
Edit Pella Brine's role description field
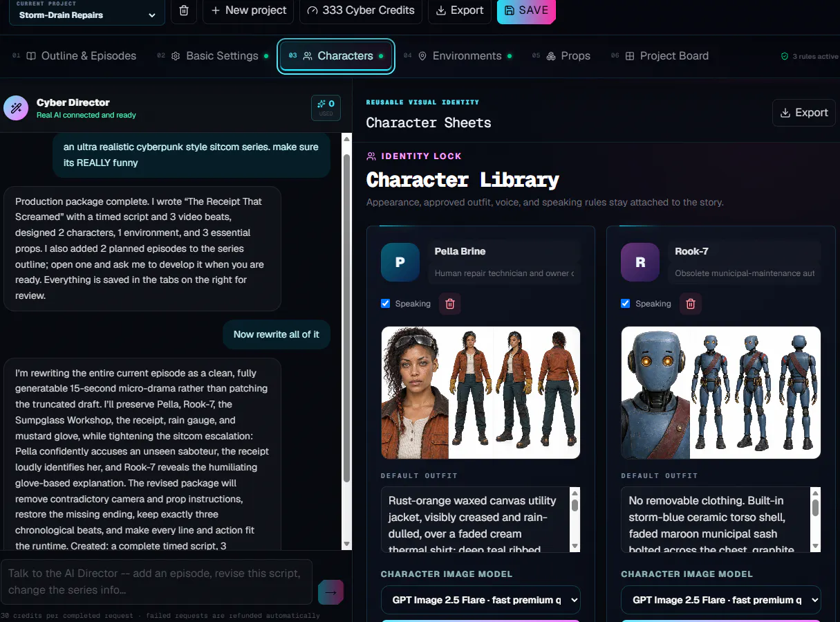click(x=504, y=273)
